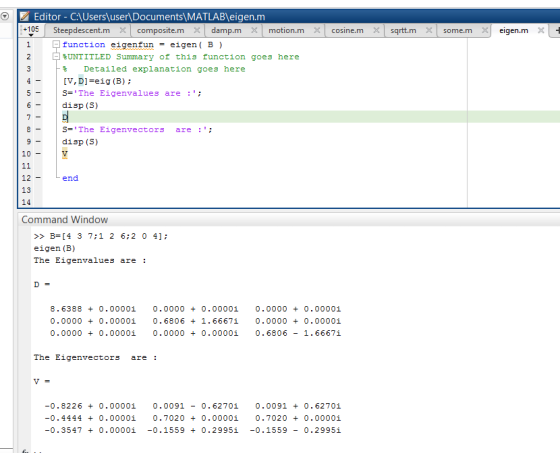Switch to the cosine.m tab
The width and height of the screenshot is (560, 453).
(x=348, y=30)
